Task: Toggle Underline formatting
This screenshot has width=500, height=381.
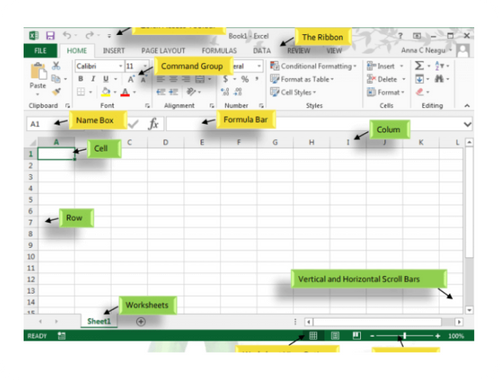Action: 106,79
